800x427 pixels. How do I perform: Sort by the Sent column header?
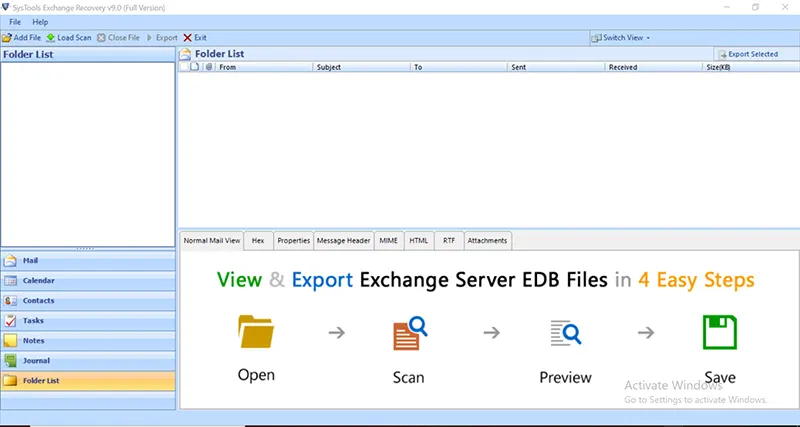point(556,67)
